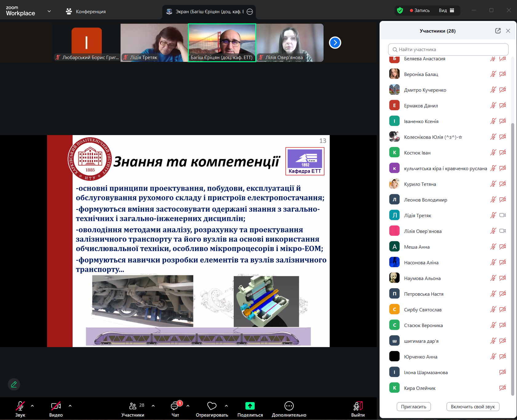The image size is (517, 420).
Task: Click the annotation pencil icon
Action: click(x=14, y=384)
